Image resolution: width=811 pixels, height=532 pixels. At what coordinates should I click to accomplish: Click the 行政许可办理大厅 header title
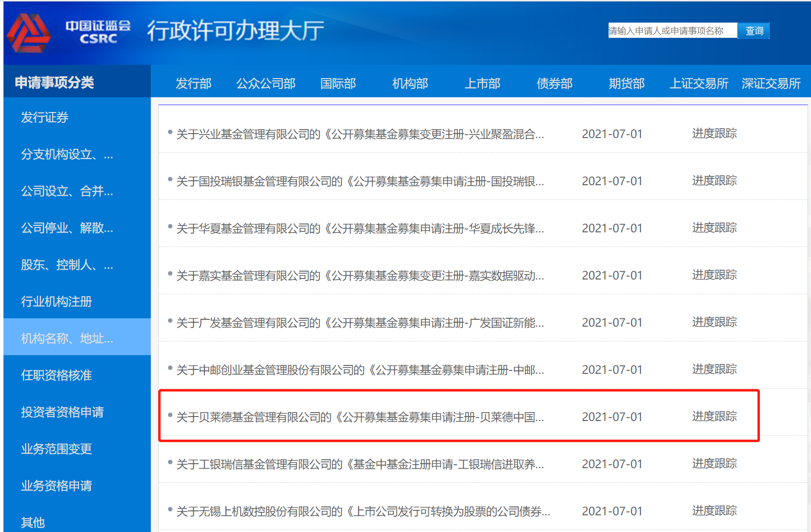tap(235, 31)
